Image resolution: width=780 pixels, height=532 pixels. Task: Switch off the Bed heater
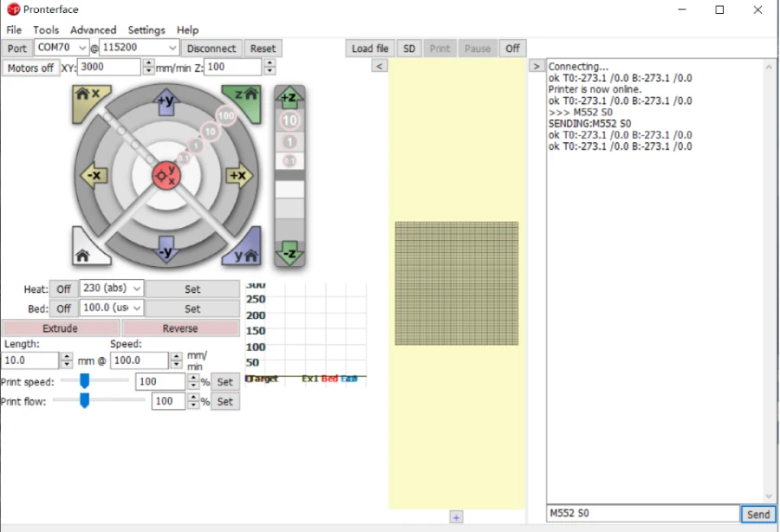point(63,308)
